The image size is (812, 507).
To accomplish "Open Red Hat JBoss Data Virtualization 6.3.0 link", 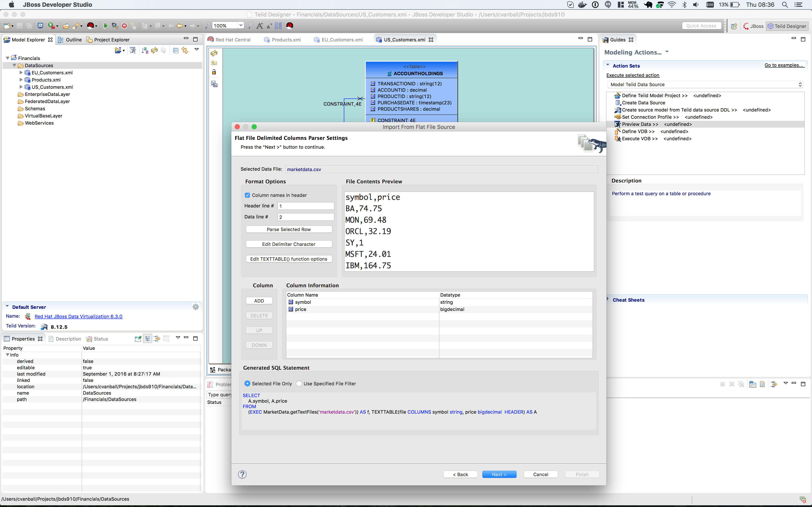I will pos(78,316).
